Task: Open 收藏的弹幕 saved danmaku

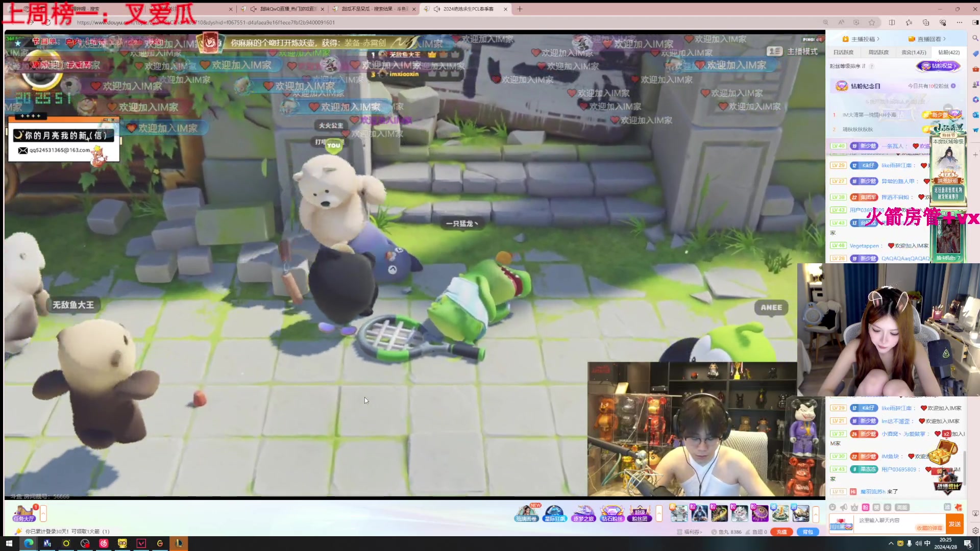Action: coord(929,528)
